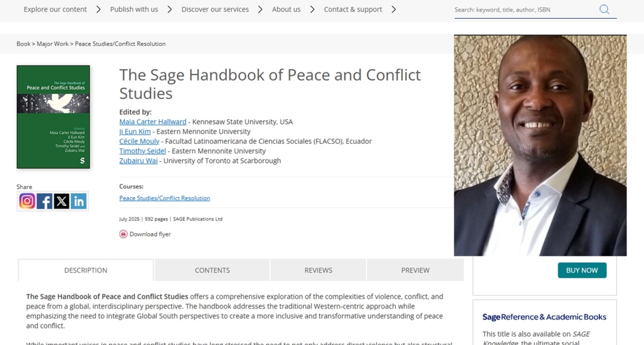Open Timothy Seidel editor link
The width and height of the screenshot is (644, 345).
pyautogui.click(x=143, y=151)
